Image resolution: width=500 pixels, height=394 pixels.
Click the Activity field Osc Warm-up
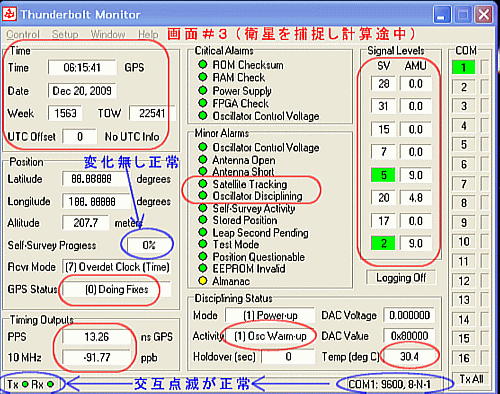[270, 336]
